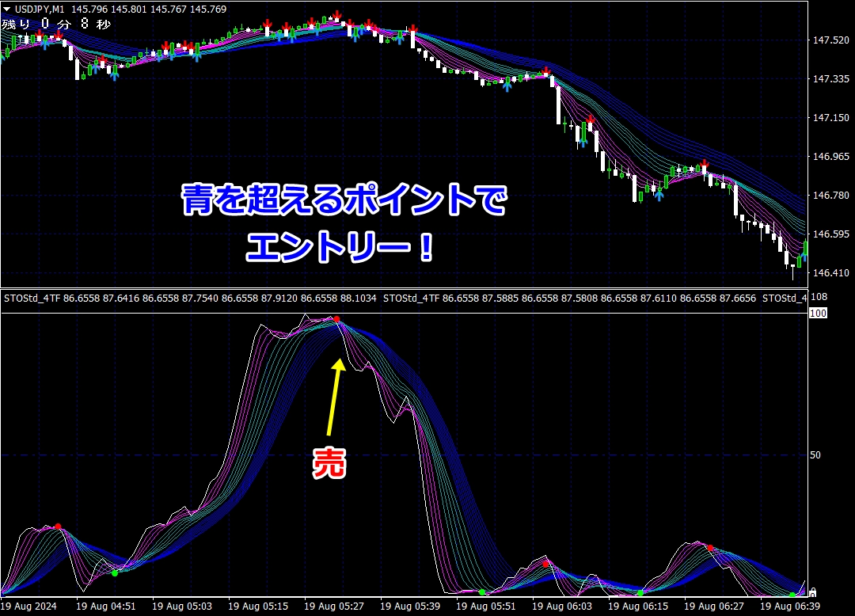The height and width of the screenshot is (616, 855).
Task: Click the red dot on the leftmost stochastic hump
Action: tap(58, 527)
